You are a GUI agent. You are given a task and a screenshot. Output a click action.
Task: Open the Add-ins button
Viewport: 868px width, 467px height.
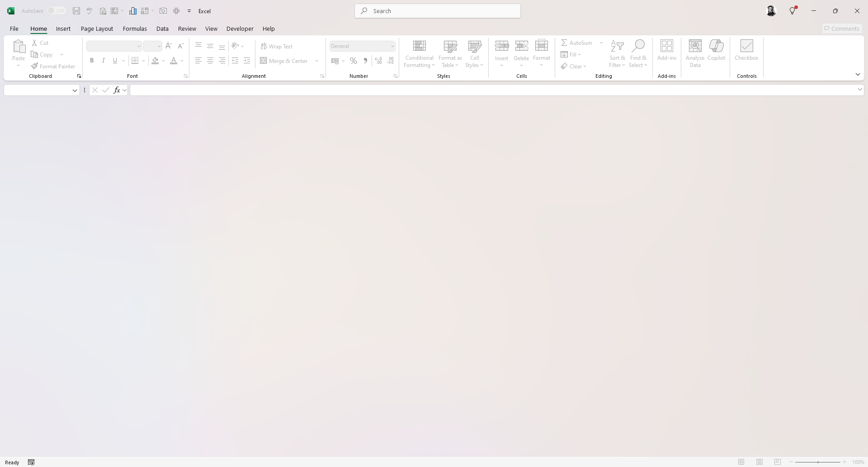point(666,50)
